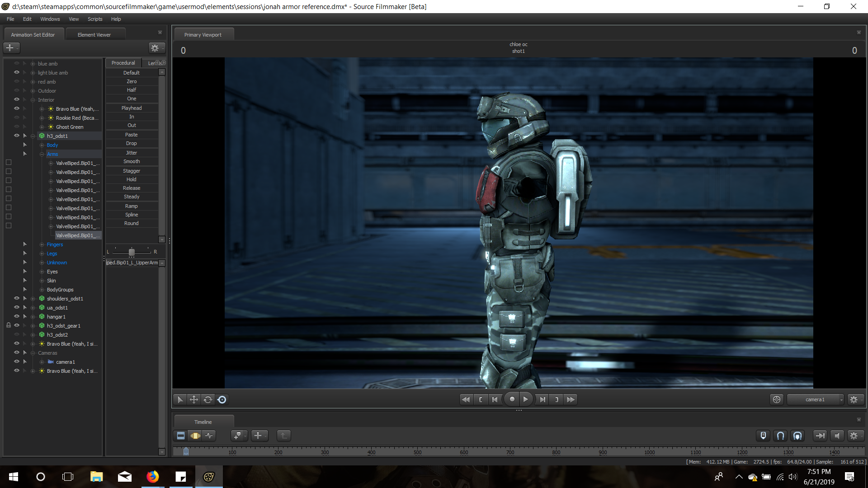Open the timeline settings gear
This screenshot has height=488, width=868.
(854, 436)
